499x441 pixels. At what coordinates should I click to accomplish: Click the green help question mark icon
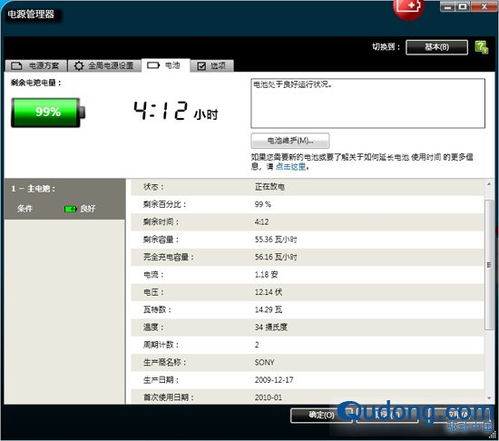point(481,47)
